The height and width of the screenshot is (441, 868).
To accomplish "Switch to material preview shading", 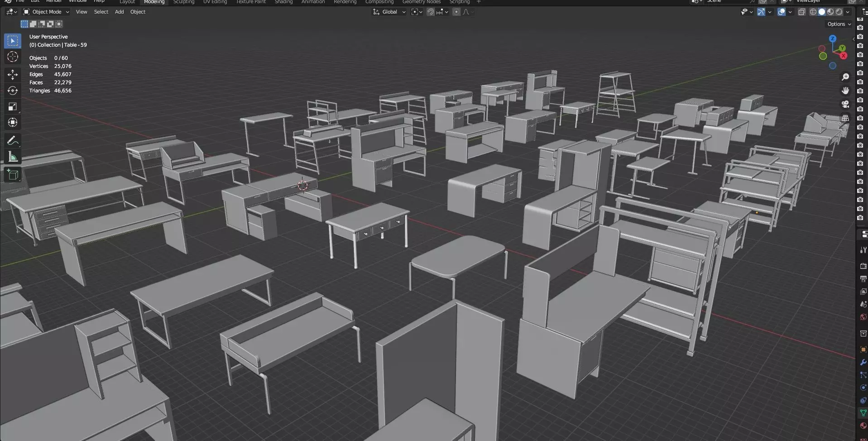I will (830, 12).
